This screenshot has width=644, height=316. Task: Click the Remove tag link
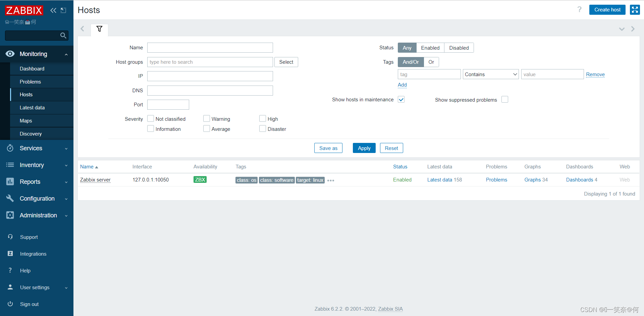click(595, 74)
